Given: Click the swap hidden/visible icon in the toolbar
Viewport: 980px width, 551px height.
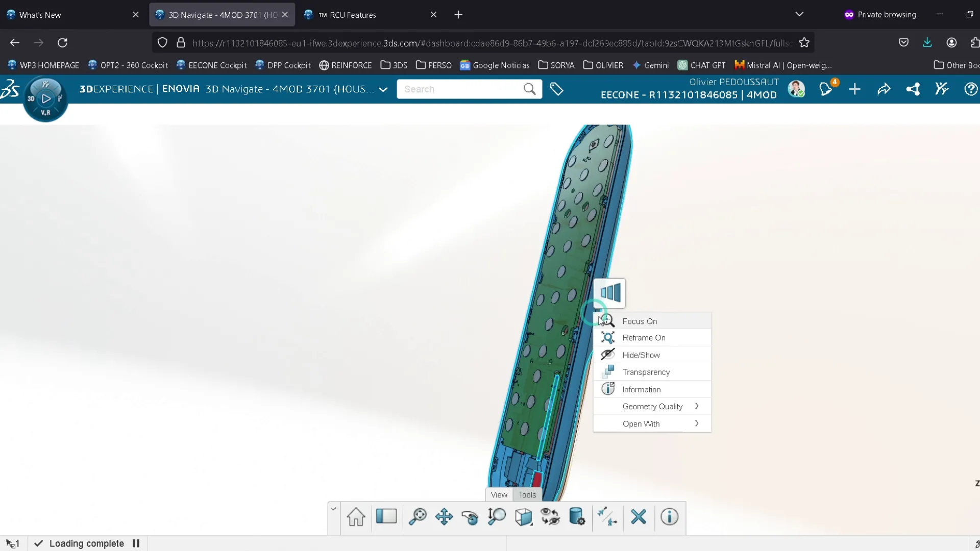Looking at the screenshot, I should pyautogui.click(x=550, y=517).
